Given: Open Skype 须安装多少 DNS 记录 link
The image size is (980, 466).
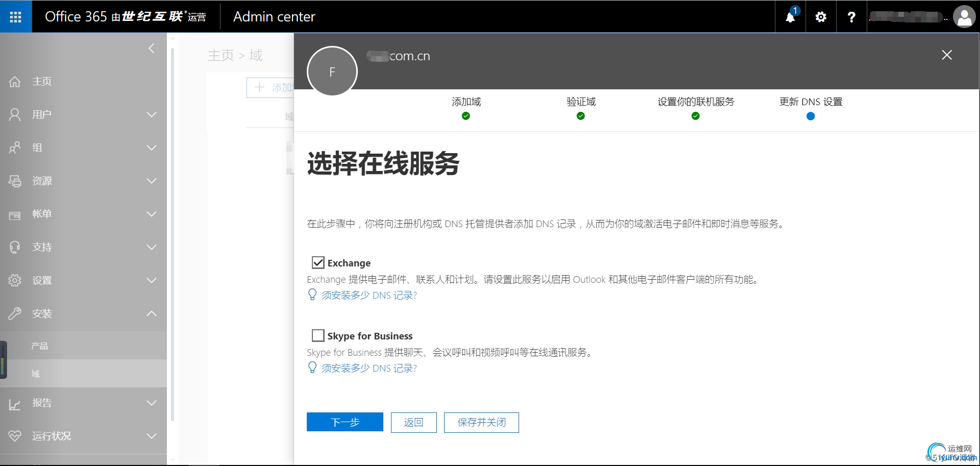Looking at the screenshot, I should click(369, 368).
